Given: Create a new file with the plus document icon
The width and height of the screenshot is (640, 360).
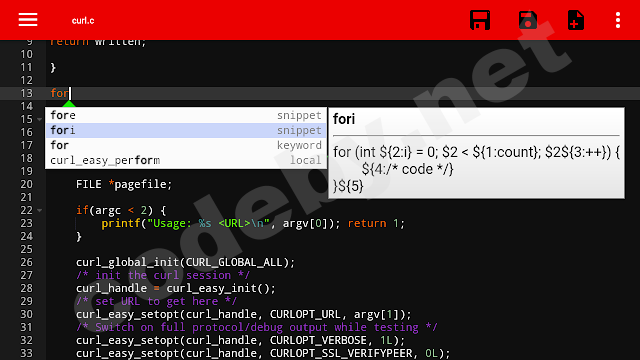Looking at the screenshot, I should click(x=576, y=20).
